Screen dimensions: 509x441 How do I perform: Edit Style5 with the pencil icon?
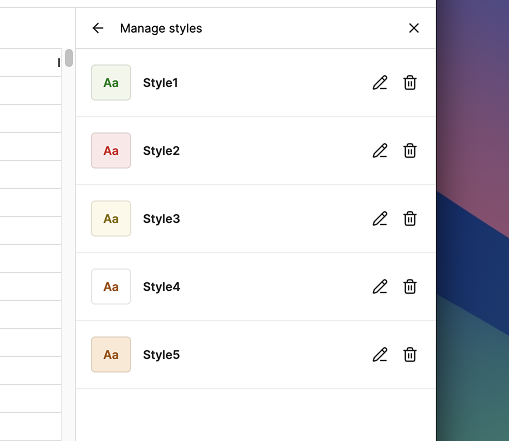[x=380, y=355]
